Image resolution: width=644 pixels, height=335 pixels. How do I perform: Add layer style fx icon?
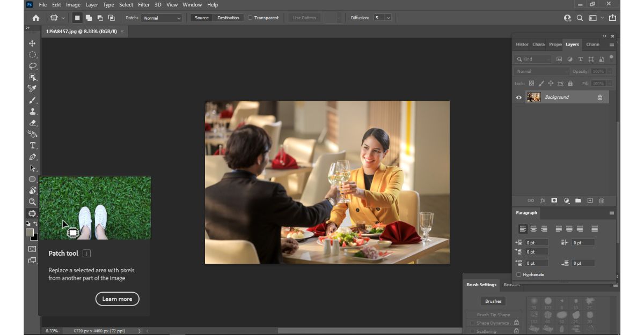(543, 200)
